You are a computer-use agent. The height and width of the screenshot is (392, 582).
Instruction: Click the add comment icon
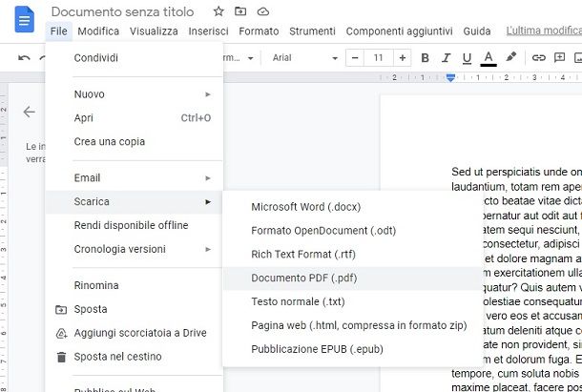(x=559, y=57)
